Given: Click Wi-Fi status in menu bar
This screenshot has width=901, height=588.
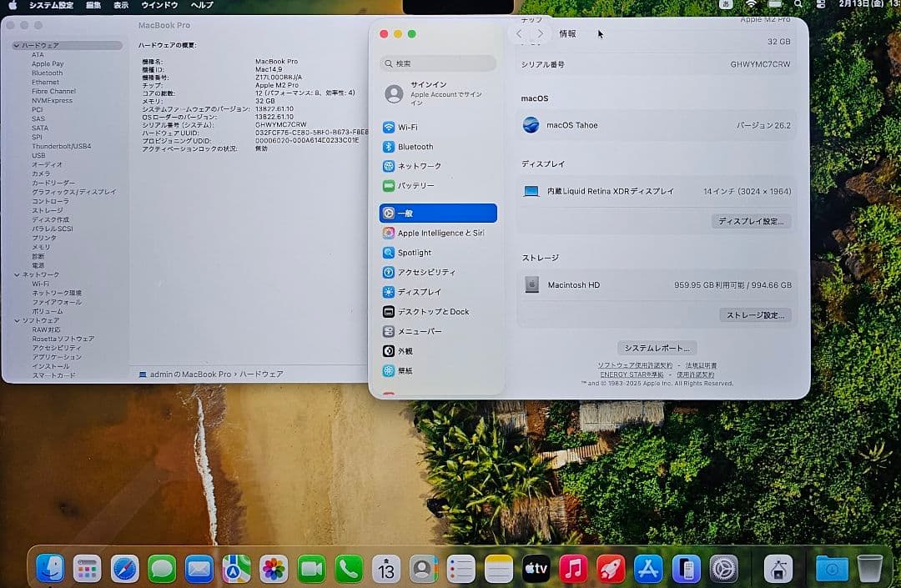Looking at the screenshot, I should (x=751, y=5).
